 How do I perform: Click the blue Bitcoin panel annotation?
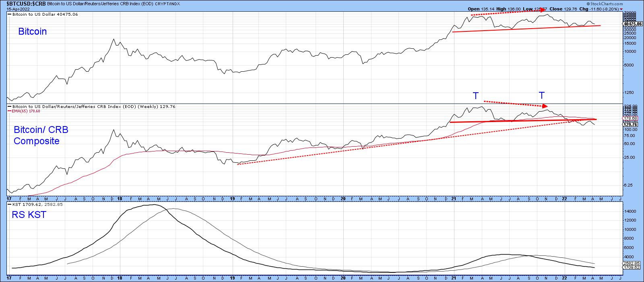tap(32, 31)
